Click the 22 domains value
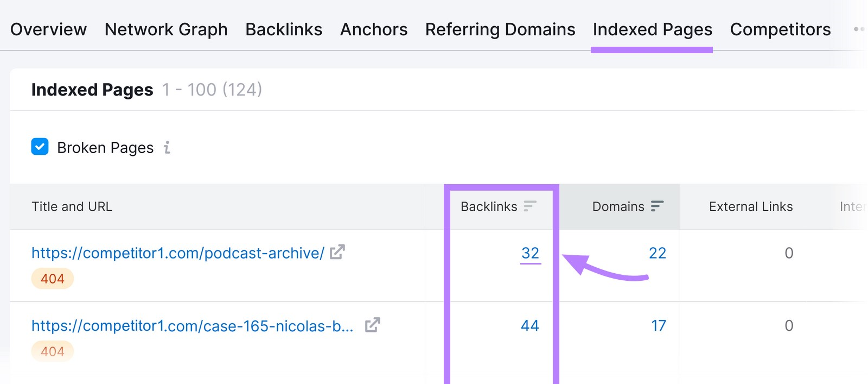 [x=658, y=253]
